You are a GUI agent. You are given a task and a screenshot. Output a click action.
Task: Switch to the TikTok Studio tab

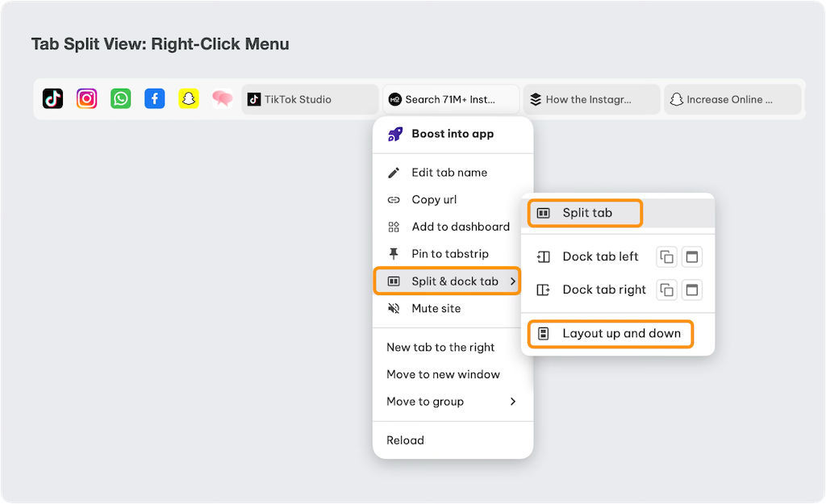(310, 100)
